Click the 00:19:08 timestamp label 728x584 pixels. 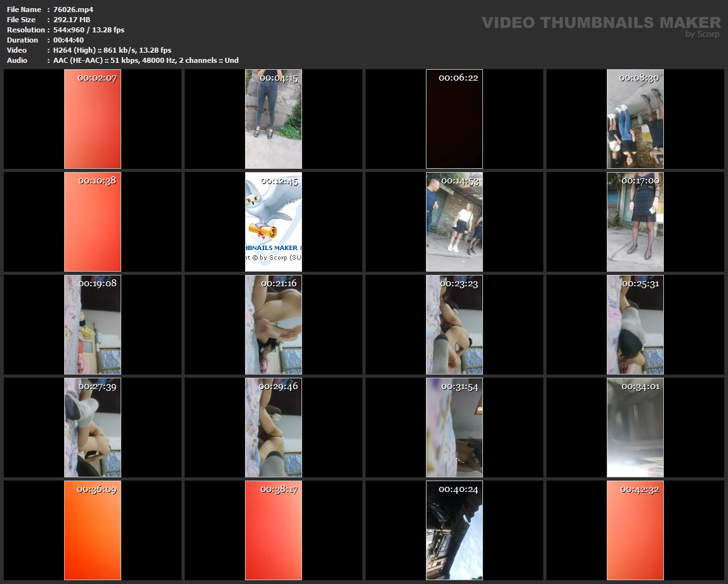click(x=97, y=283)
